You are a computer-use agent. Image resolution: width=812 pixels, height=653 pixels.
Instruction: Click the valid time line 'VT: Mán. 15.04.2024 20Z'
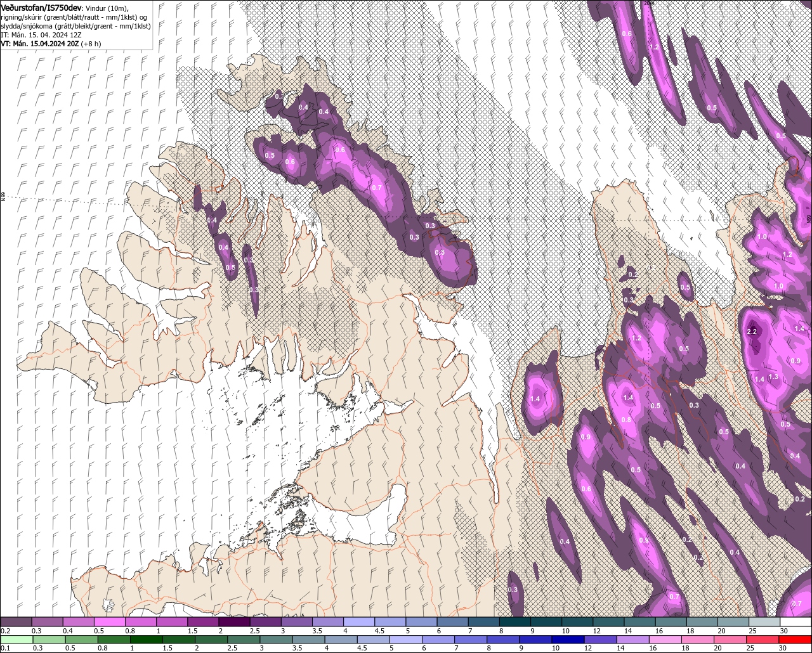(x=40, y=44)
